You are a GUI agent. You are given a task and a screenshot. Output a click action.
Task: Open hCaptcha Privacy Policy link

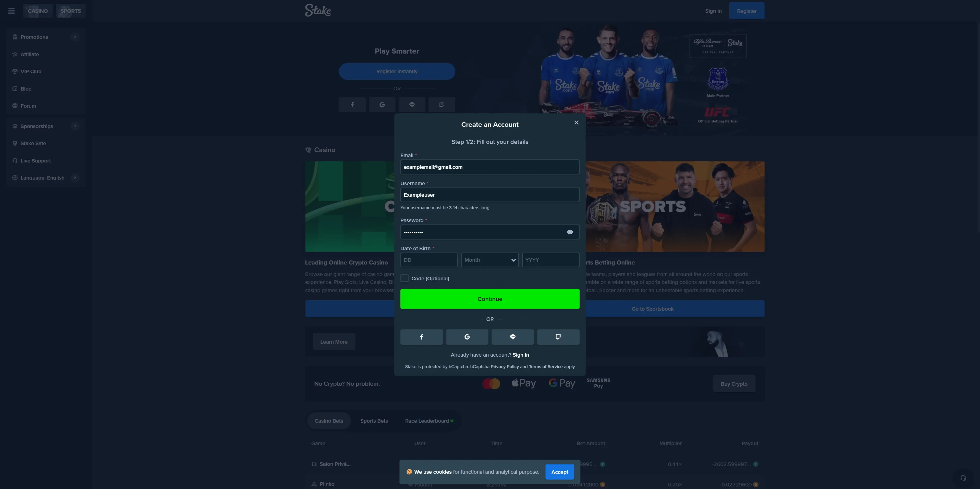coord(505,367)
